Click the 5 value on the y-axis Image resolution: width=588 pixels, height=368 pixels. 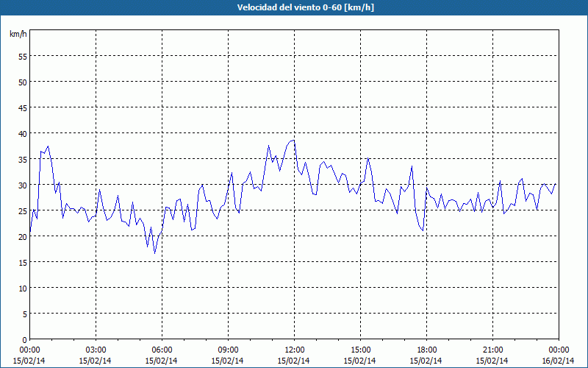(25, 314)
